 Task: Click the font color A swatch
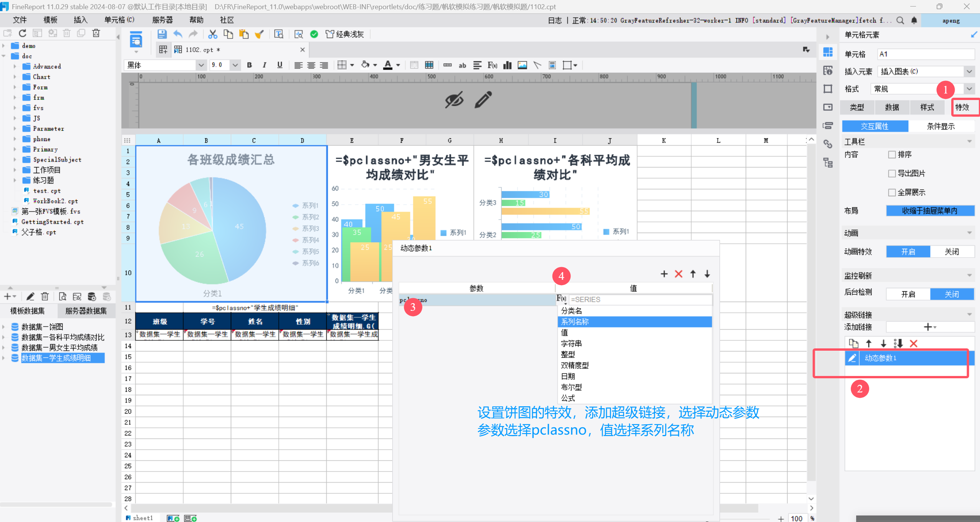tap(388, 65)
